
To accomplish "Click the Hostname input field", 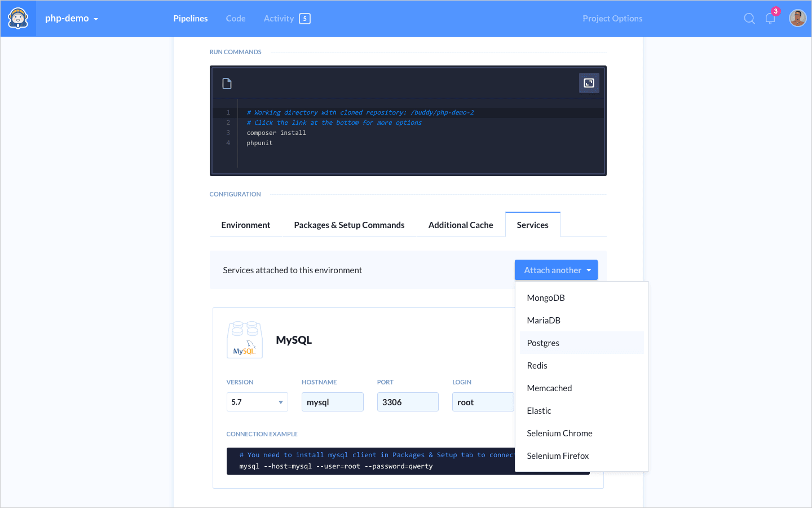I will click(x=332, y=402).
